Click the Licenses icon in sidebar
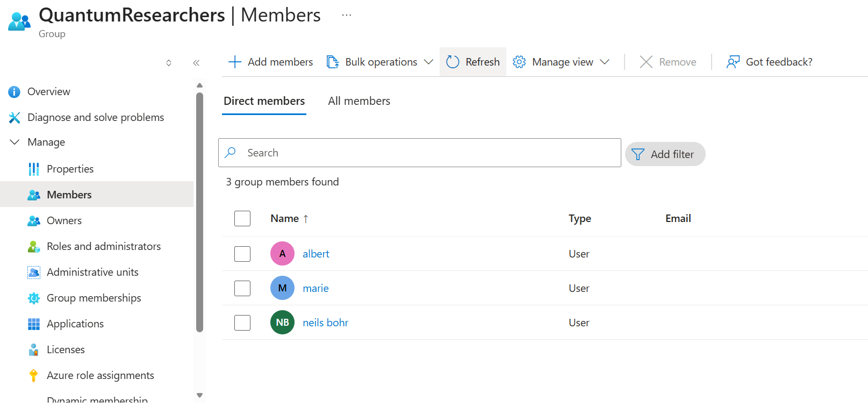 click(x=33, y=350)
